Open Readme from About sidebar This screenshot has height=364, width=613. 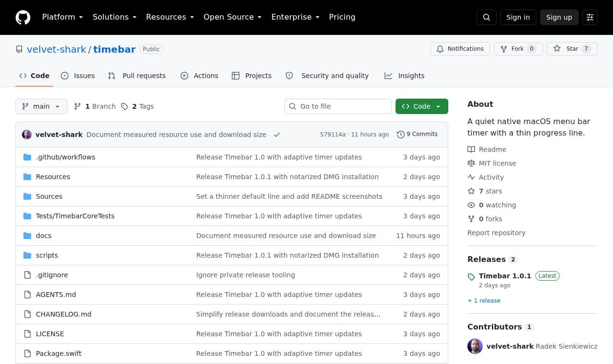(x=487, y=149)
